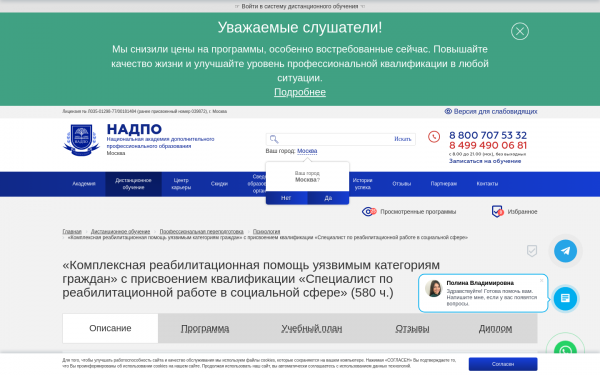
Task: Switch to the Учебный план tab
Action: [312, 328]
